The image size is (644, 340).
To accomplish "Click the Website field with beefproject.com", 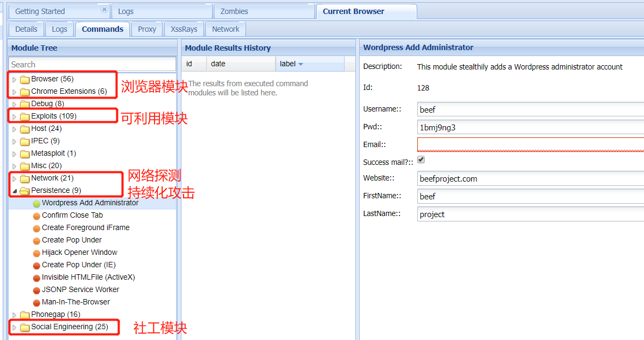I will click(530, 179).
